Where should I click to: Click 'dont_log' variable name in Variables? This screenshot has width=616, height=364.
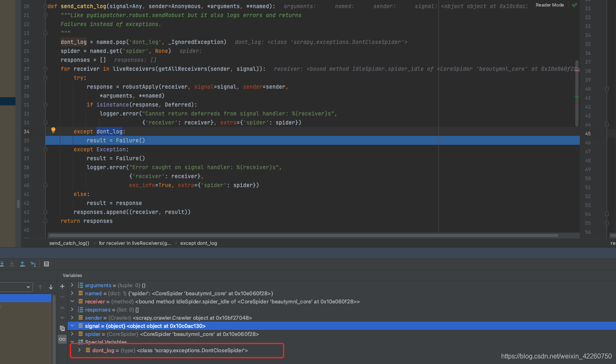coord(103,350)
